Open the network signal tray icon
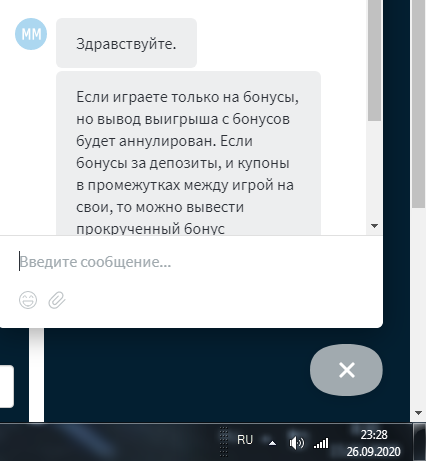The height and width of the screenshot is (461, 426). [321, 443]
